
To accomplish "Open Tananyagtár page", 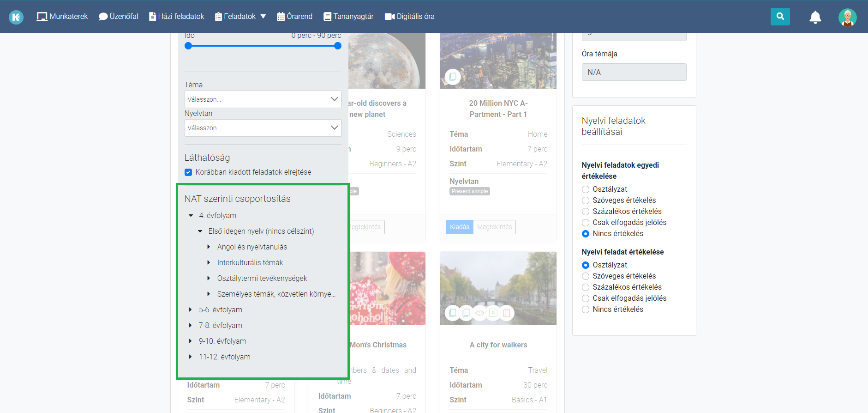I will point(348,17).
